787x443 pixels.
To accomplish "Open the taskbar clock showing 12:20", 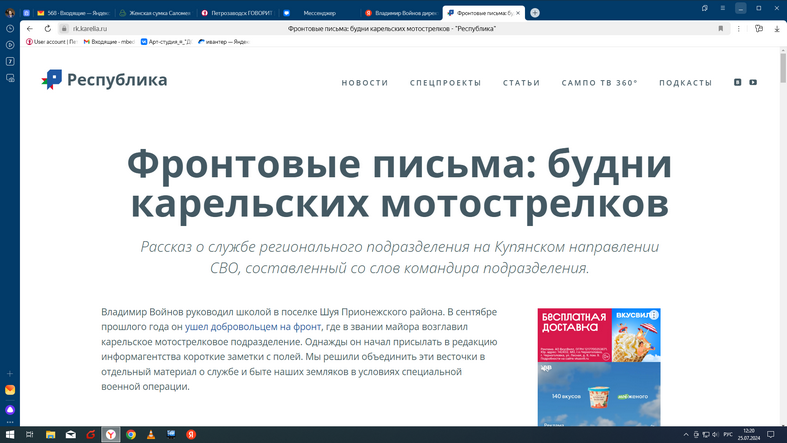I will point(749,434).
